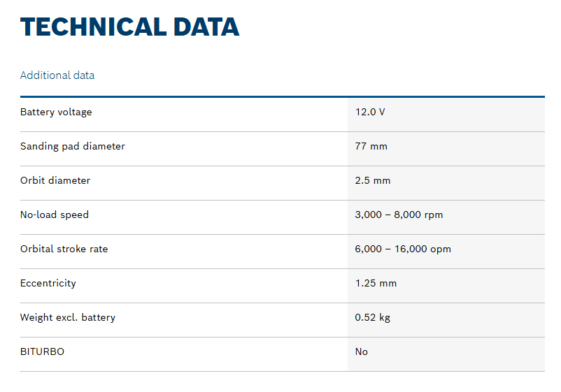
Task: Click the Battery voltage label
Action: pos(56,112)
